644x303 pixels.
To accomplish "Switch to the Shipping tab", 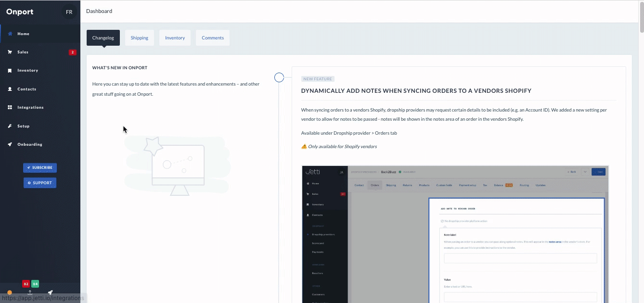I will click(x=140, y=38).
